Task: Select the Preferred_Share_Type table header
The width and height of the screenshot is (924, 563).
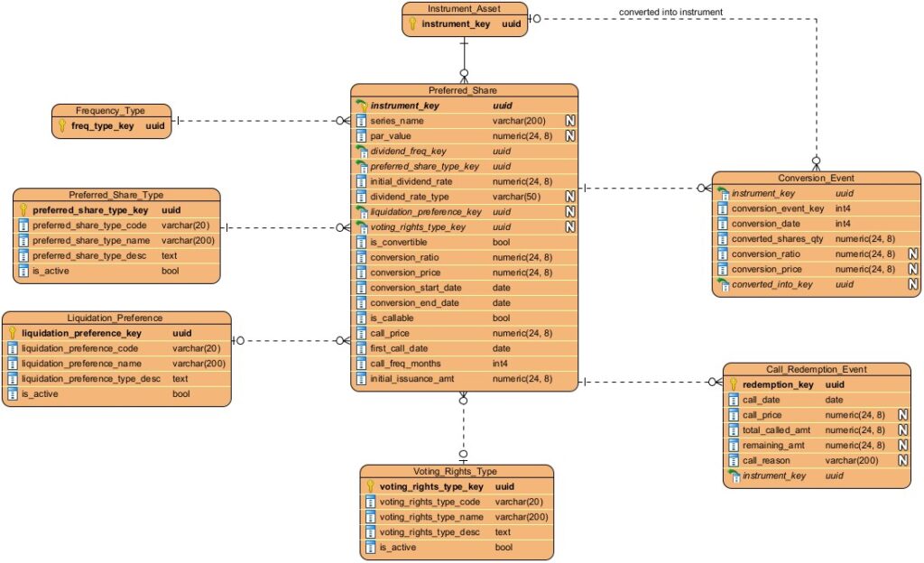Action: (x=115, y=194)
